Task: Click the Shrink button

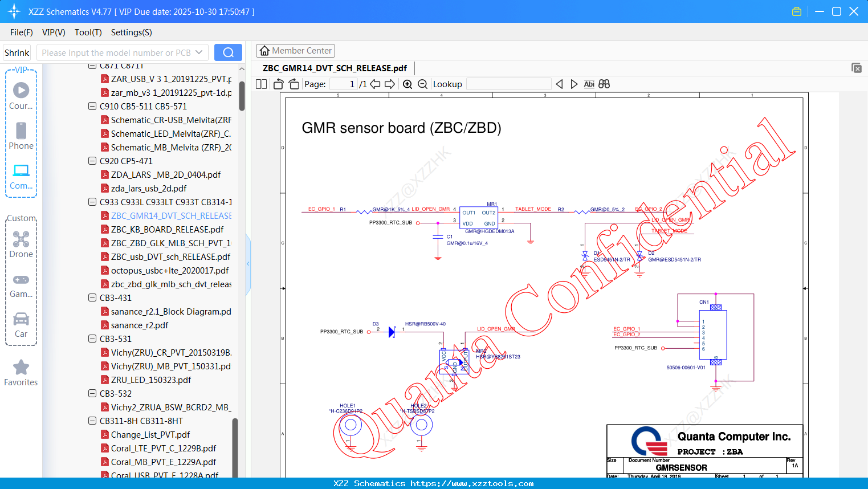Action: [x=17, y=52]
